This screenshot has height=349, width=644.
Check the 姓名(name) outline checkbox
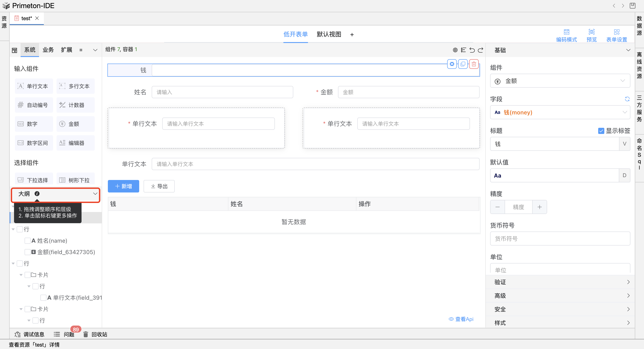[x=27, y=240]
